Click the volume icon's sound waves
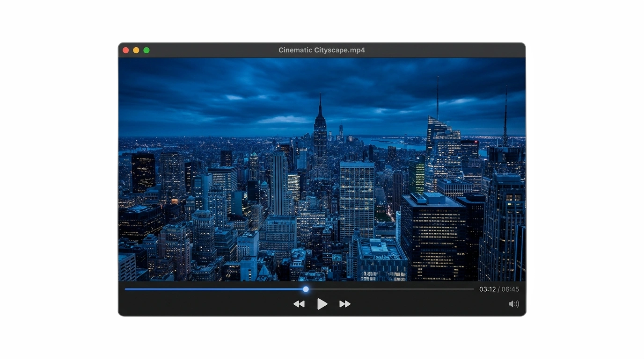 click(517, 304)
